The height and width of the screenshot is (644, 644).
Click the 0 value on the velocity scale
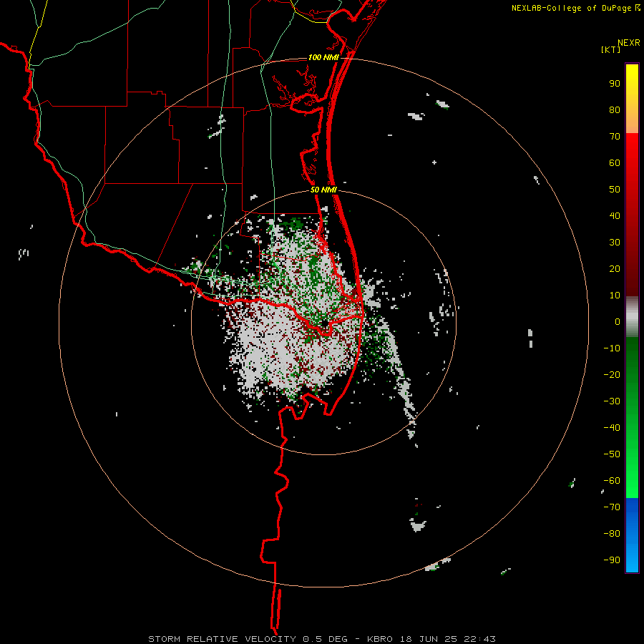pos(618,321)
